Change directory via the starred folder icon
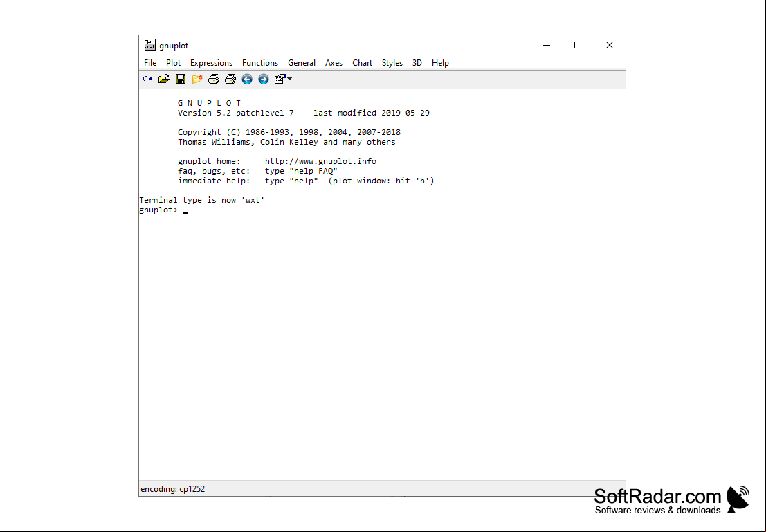The height and width of the screenshot is (532, 766). tap(197, 79)
